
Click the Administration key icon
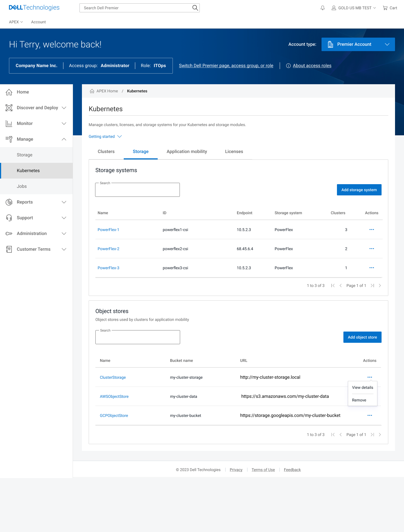tap(9, 234)
